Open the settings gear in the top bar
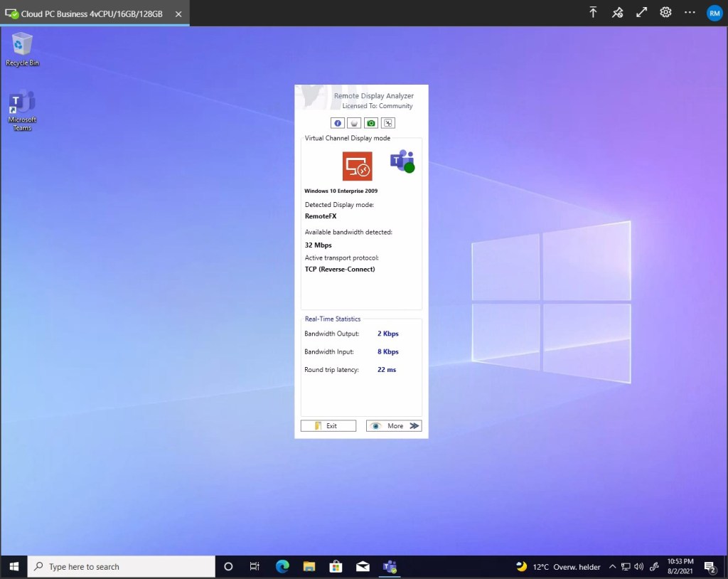This screenshot has width=728, height=579. point(665,13)
